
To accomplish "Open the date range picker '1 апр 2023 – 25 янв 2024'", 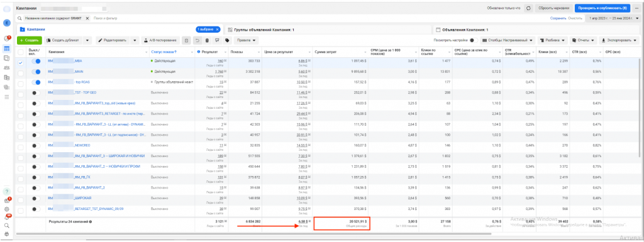I will [614, 18].
